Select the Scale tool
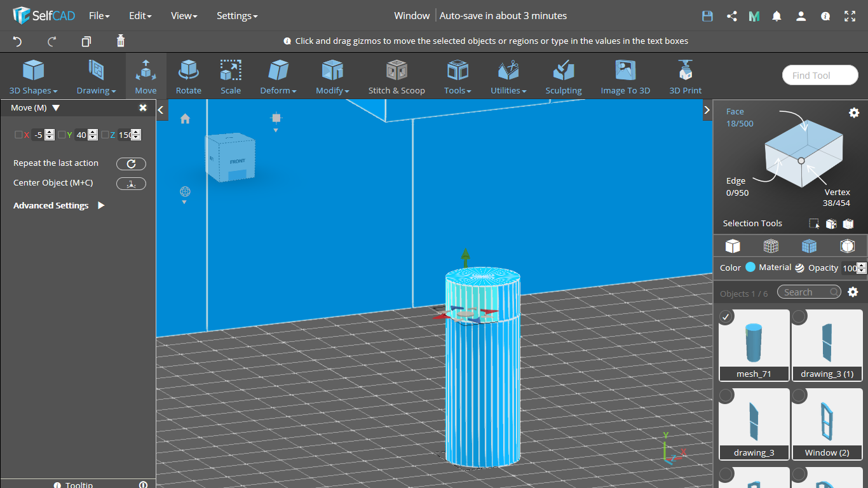868x488 pixels. (231, 76)
